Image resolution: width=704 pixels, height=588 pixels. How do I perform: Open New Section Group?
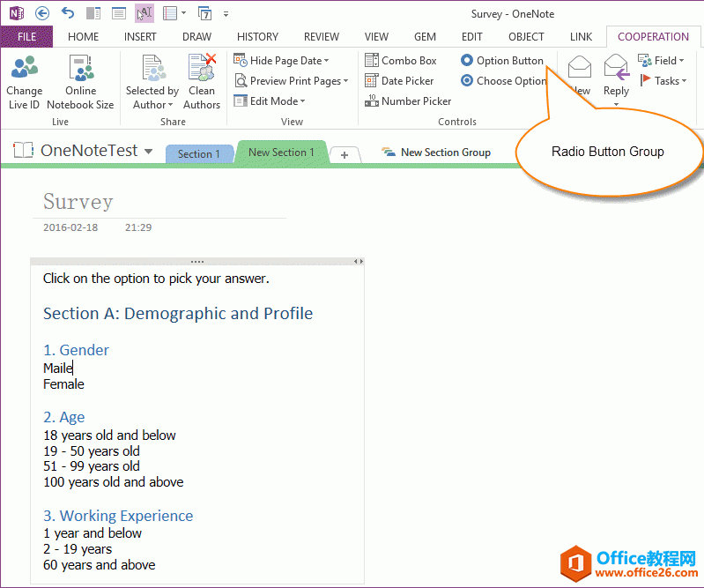coord(436,153)
